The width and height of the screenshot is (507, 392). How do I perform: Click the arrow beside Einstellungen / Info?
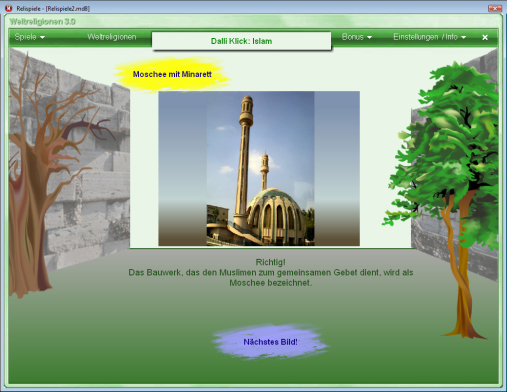pyautogui.click(x=464, y=38)
